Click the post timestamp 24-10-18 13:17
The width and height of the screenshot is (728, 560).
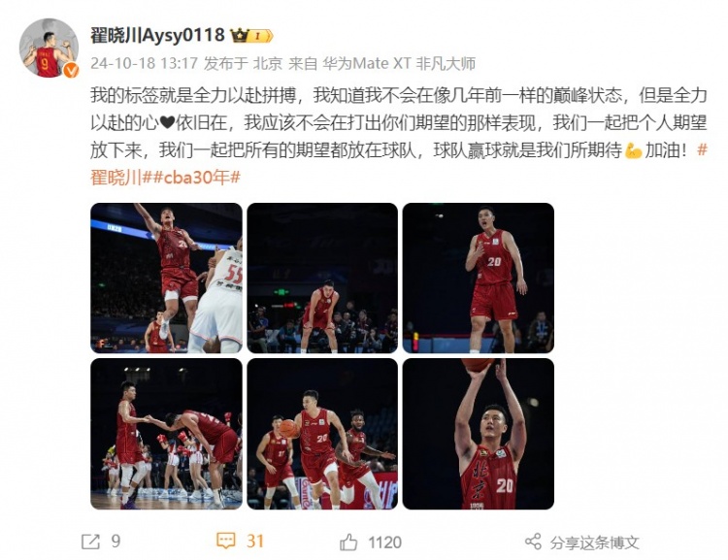point(144,63)
